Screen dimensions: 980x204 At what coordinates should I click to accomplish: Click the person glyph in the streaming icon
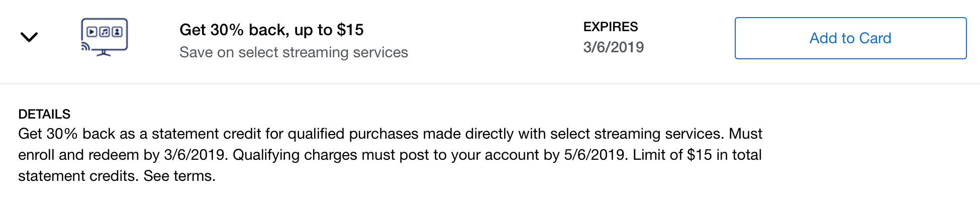coord(117,32)
